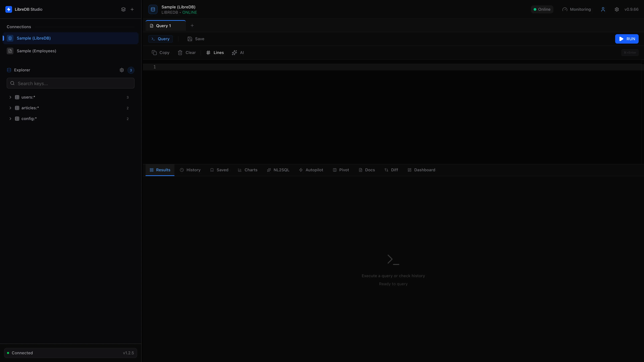This screenshot has height=362, width=644.
Task: Click the table icon beside users:*
Action: tap(17, 97)
